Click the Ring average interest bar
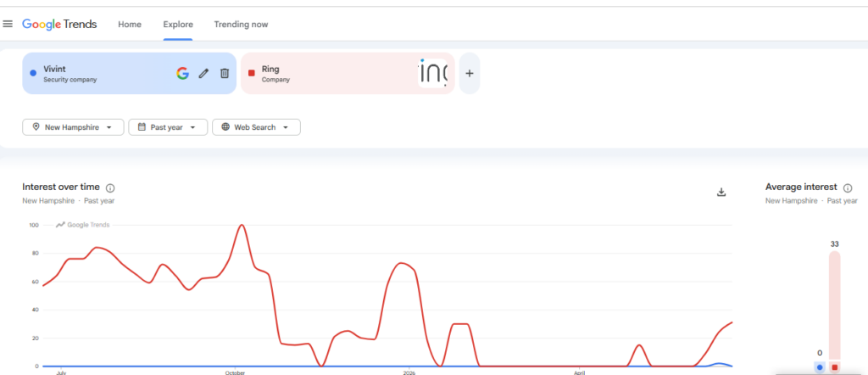Viewport: 868px width, 375px height. [x=835, y=305]
